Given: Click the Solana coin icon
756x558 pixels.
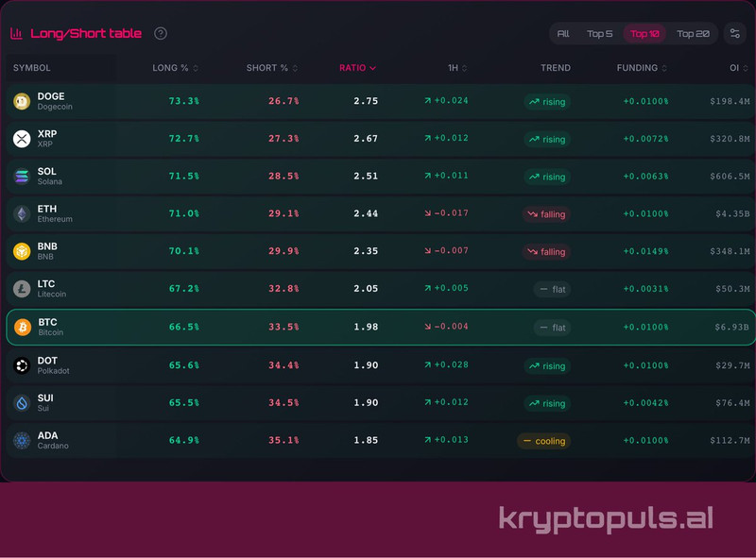Looking at the screenshot, I should click(x=22, y=177).
